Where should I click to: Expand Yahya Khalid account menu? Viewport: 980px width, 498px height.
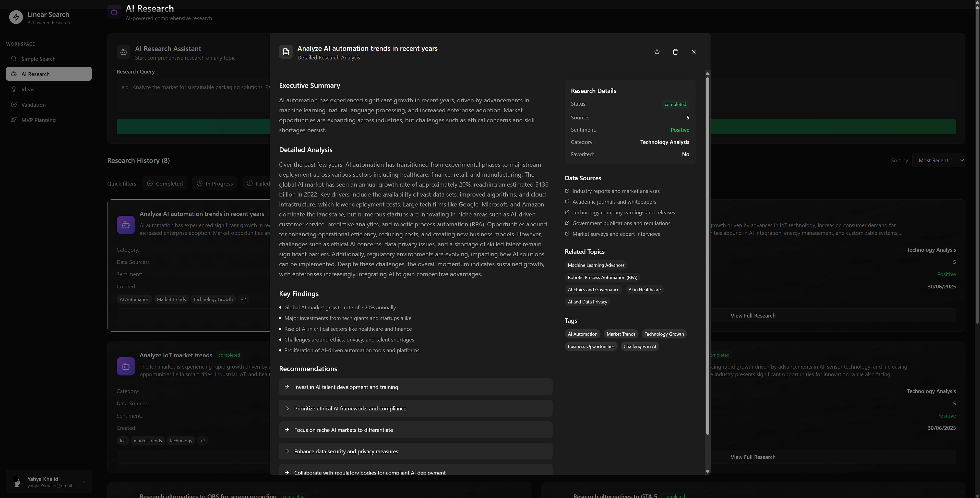pos(84,482)
